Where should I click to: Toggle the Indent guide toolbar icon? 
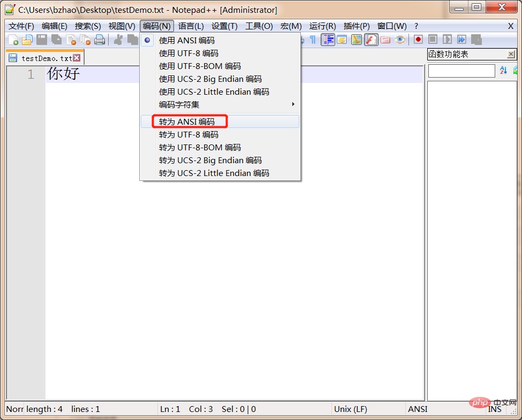tap(328, 40)
